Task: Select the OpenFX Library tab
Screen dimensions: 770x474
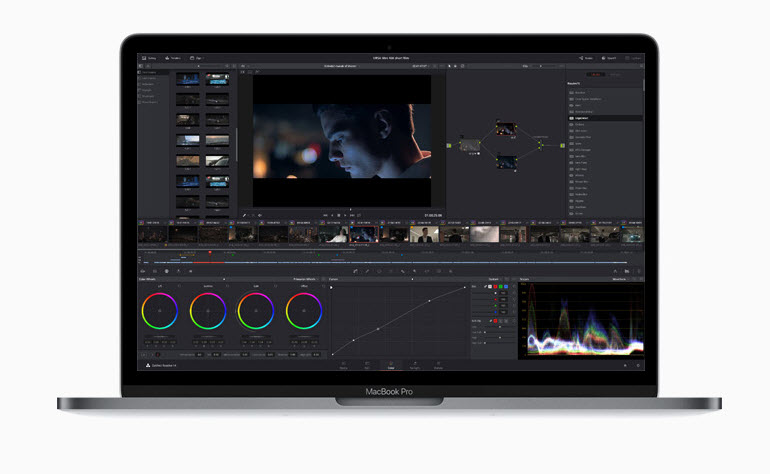Action: tap(596, 75)
